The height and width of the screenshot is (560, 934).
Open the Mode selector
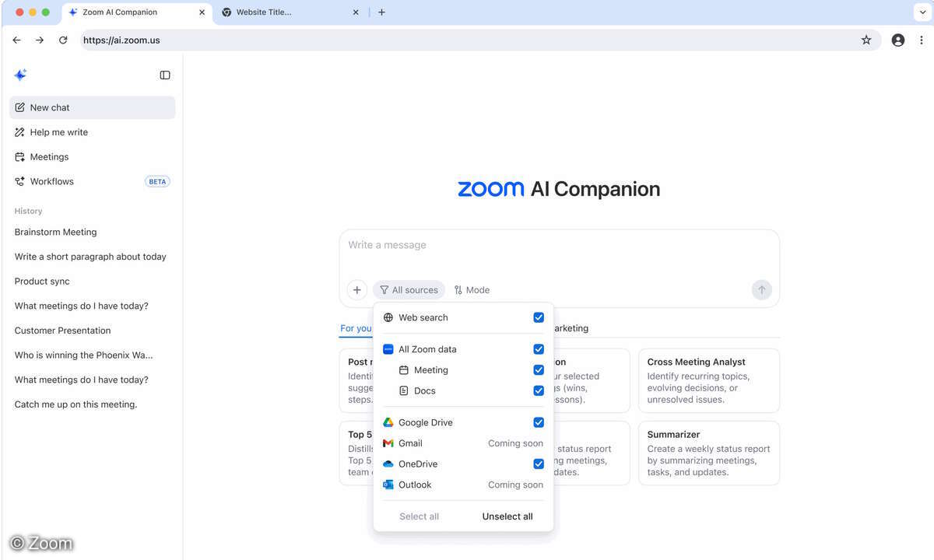coord(472,289)
